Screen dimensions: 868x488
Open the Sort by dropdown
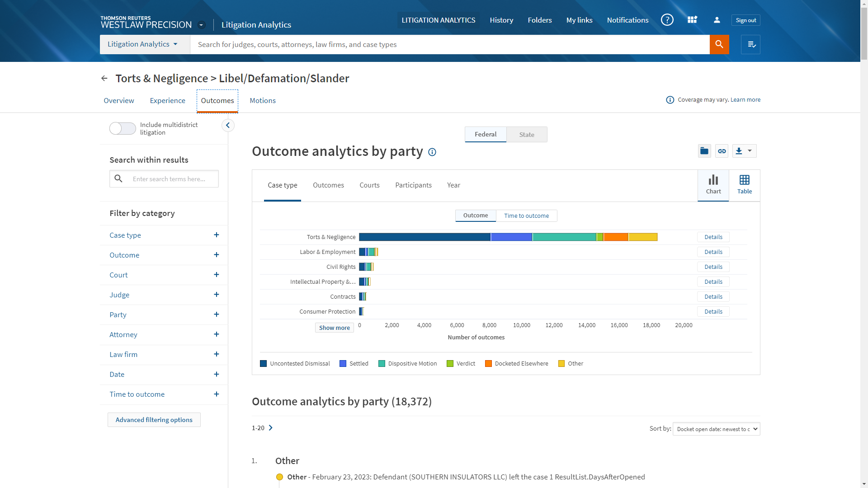click(716, 429)
